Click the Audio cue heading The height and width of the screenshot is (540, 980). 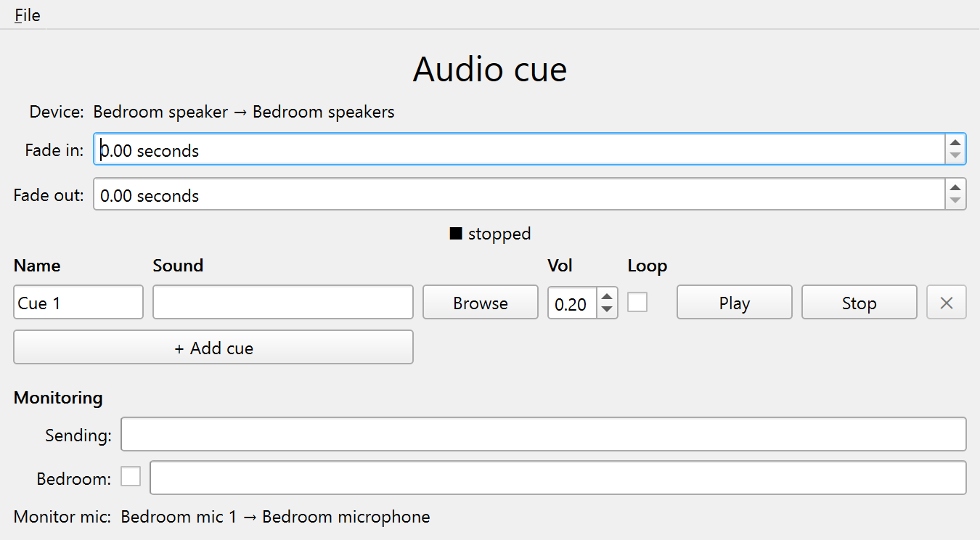(x=490, y=69)
